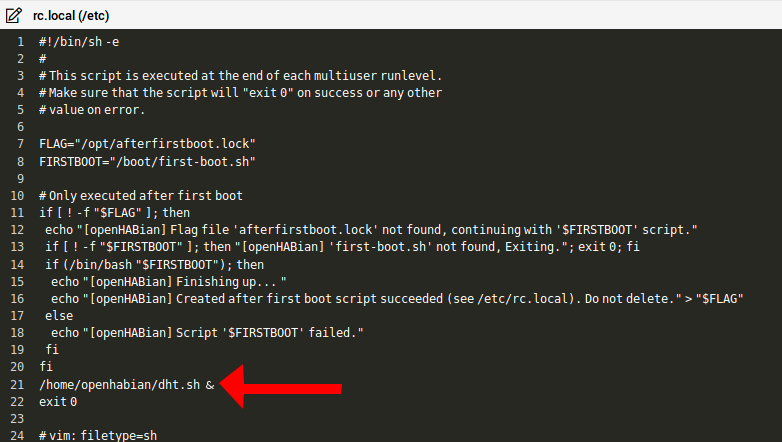The height and width of the screenshot is (442, 782).
Task: Click the edit pencil icon beside rc.local
Action: point(14,13)
